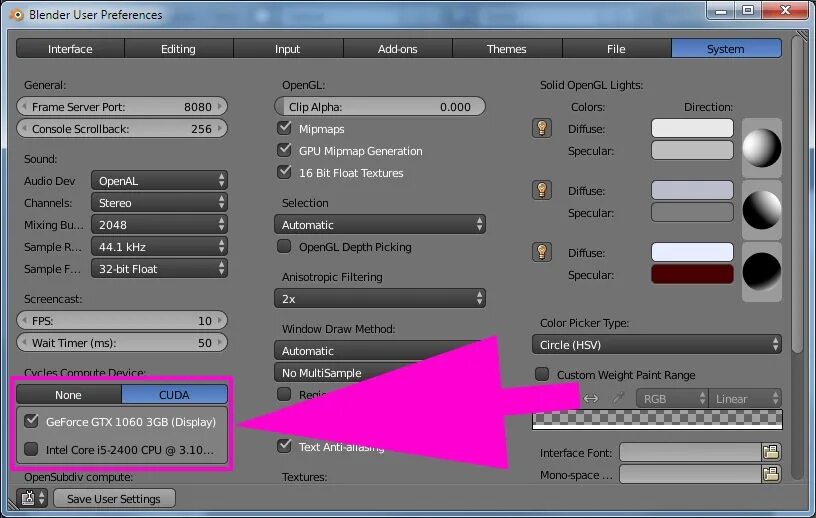Open the File tab

click(x=616, y=48)
